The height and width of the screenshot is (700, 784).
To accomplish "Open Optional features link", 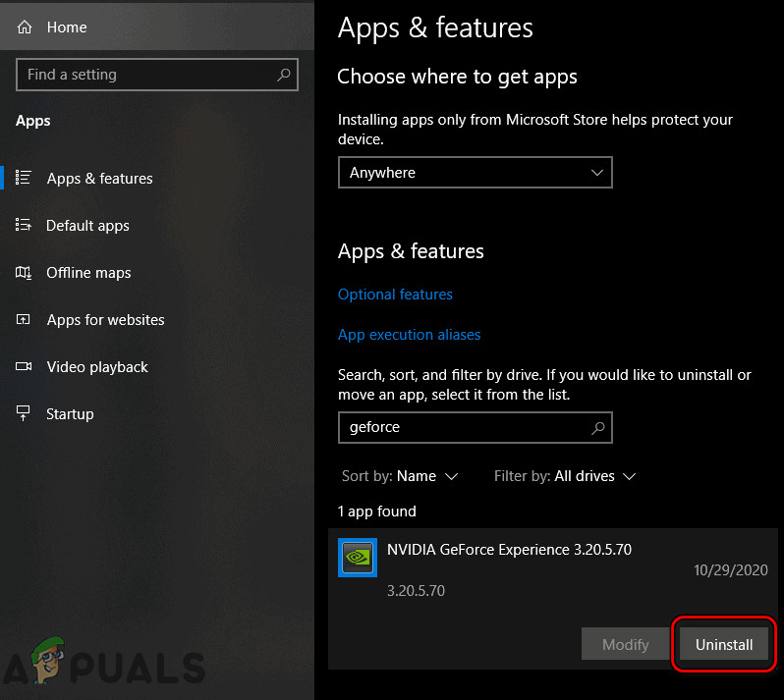I will pyautogui.click(x=395, y=295).
